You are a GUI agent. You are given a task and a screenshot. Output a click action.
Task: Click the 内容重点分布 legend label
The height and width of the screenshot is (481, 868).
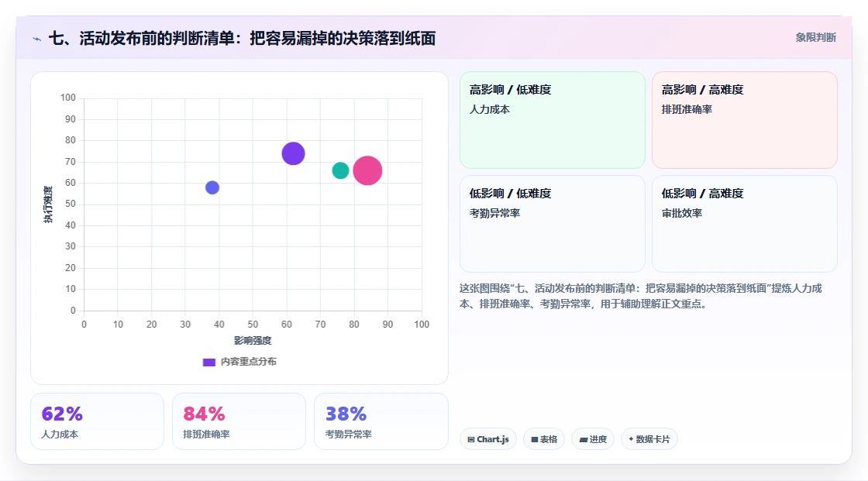(x=249, y=362)
